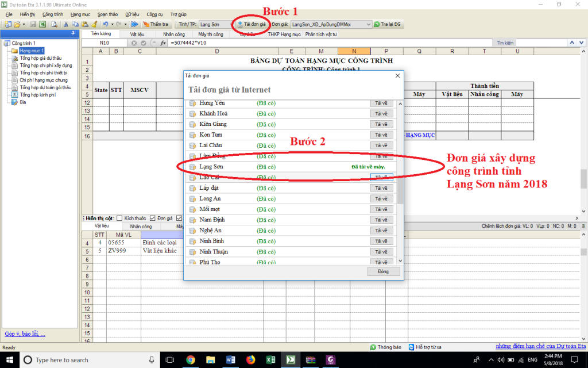Open the Thông báo status bar item
The height and width of the screenshot is (368, 588).
click(385, 347)
